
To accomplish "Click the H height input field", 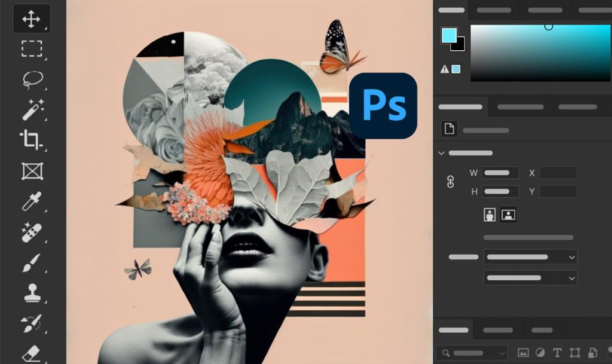I will (500, 191).
